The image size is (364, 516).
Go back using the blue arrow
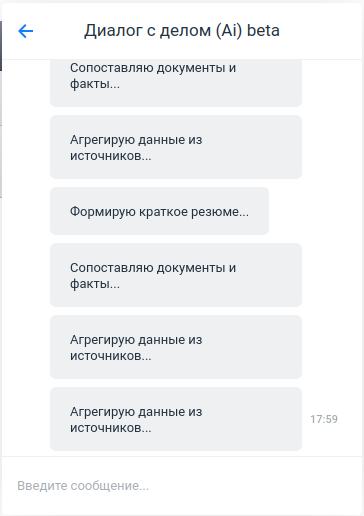click(26, 31)
